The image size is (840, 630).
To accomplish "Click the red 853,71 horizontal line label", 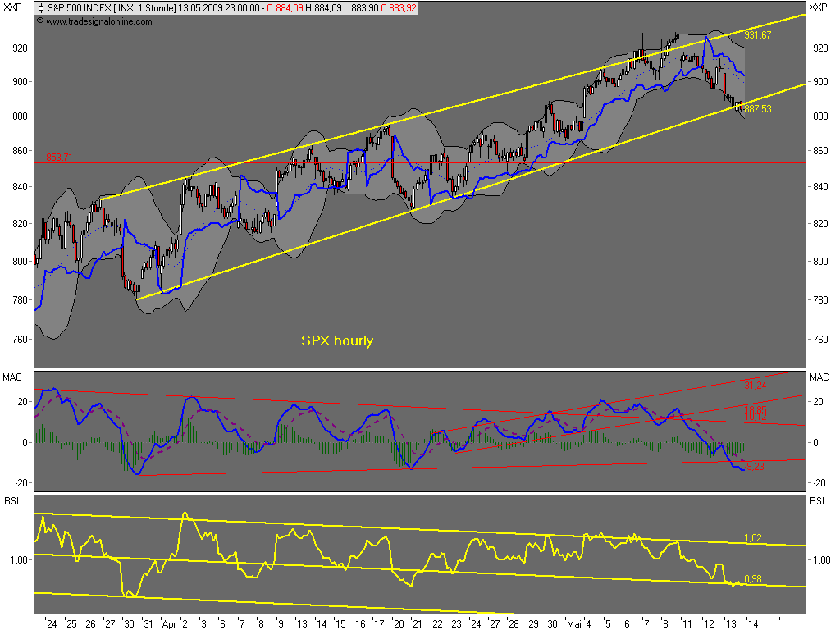I will coord(59,157).
